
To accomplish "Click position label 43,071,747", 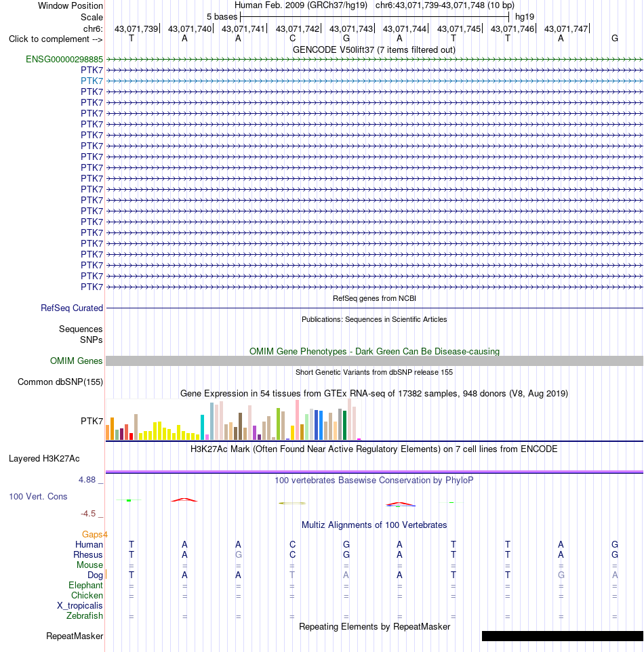I will coord(566,28).
